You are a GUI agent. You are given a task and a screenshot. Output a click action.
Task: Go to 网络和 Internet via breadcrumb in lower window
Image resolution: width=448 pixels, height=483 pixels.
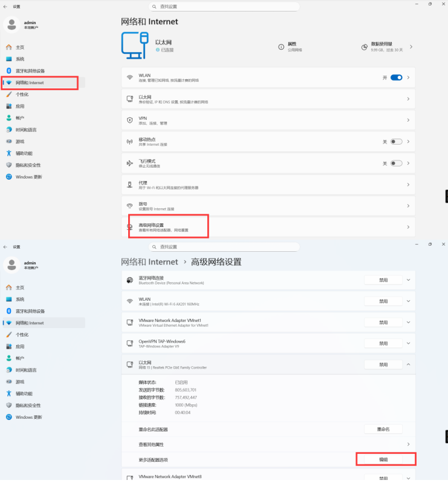click(x=149, y=262)
